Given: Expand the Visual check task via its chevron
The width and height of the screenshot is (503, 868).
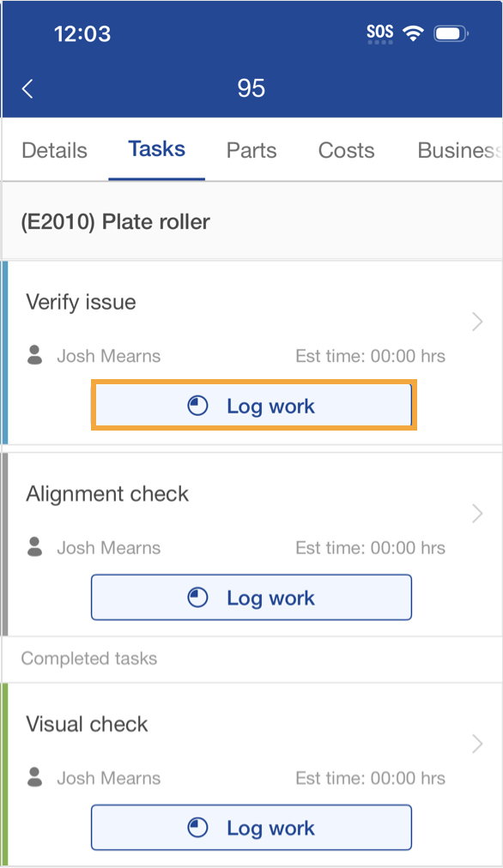Looking at the screenshot, I should click(x=477, y=744).
